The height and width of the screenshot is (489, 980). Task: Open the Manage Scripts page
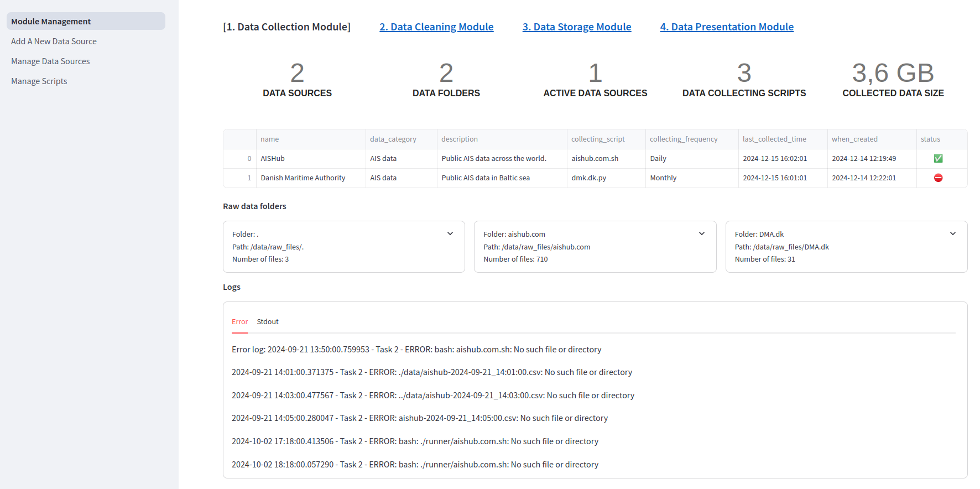coord(39,81)
